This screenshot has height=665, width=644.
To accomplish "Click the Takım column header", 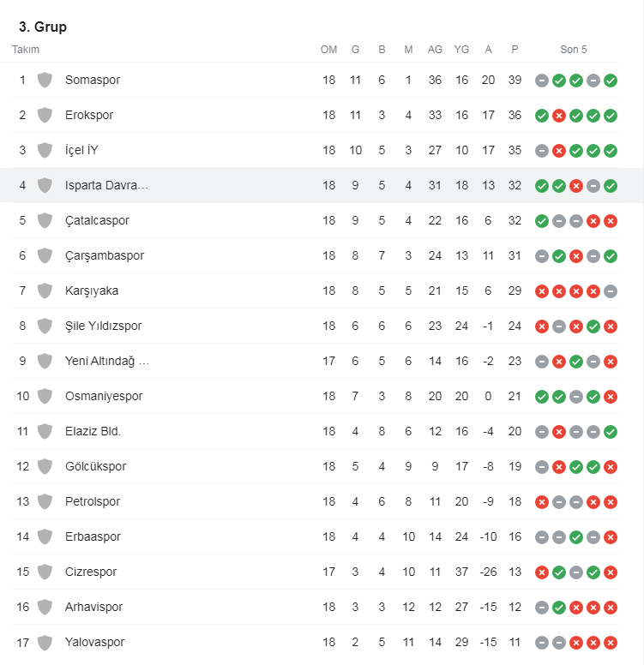I will (26, 50).
